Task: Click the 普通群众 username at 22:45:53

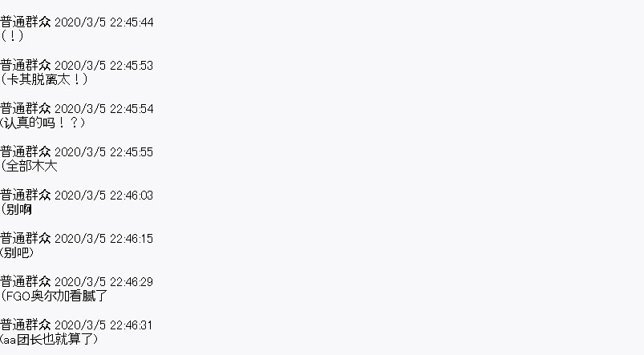Action: coord(26,65)
